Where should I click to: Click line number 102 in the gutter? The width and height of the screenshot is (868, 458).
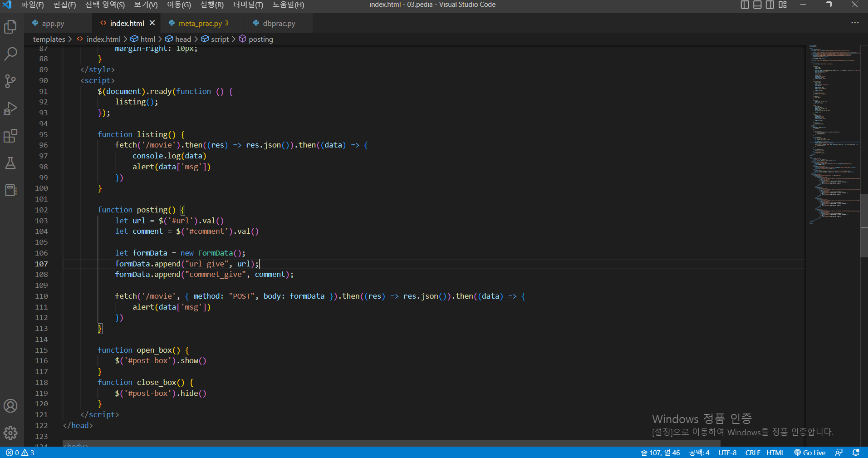click(41, 210)
